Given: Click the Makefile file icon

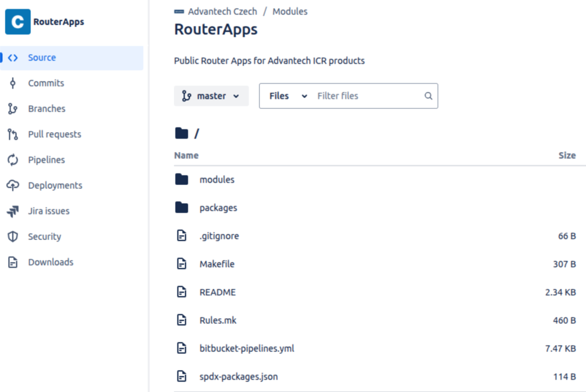Looking at the screenshot, I should [181, 263].
